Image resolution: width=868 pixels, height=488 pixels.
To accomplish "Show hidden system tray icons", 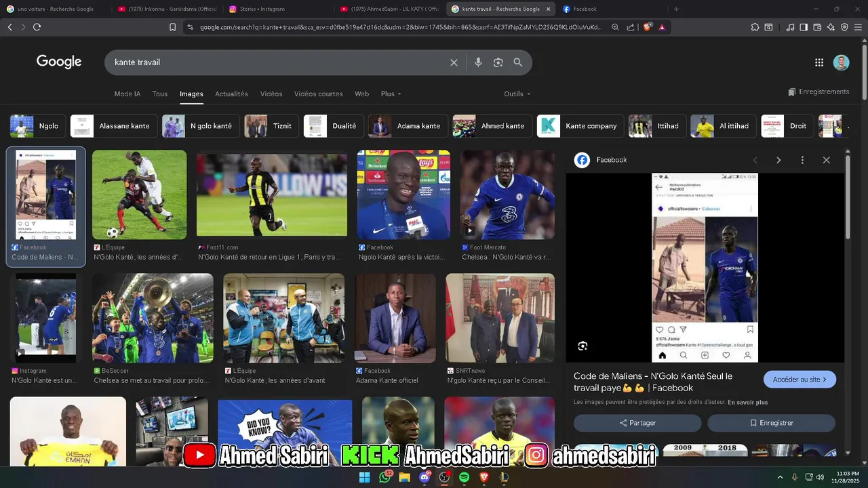I will (780, 477).
